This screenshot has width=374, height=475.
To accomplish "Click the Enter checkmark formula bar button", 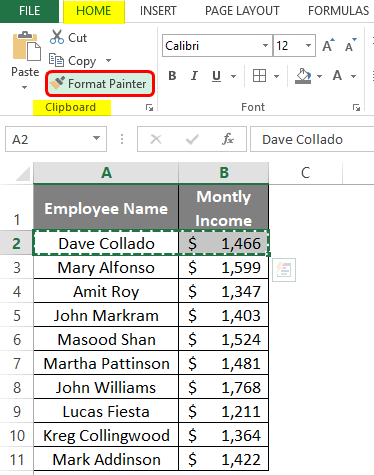I will [192, 139].
